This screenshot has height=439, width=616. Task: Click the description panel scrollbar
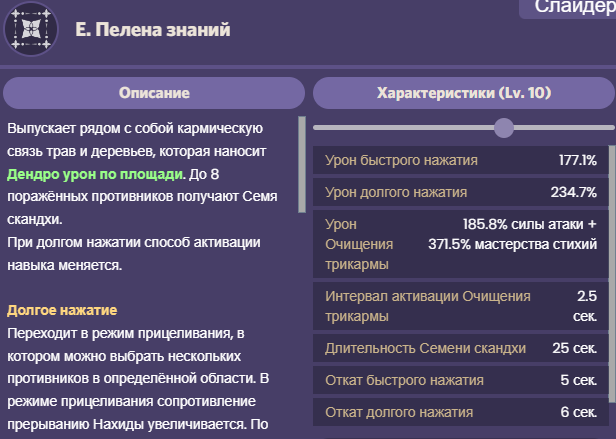[x=302, y=164]
